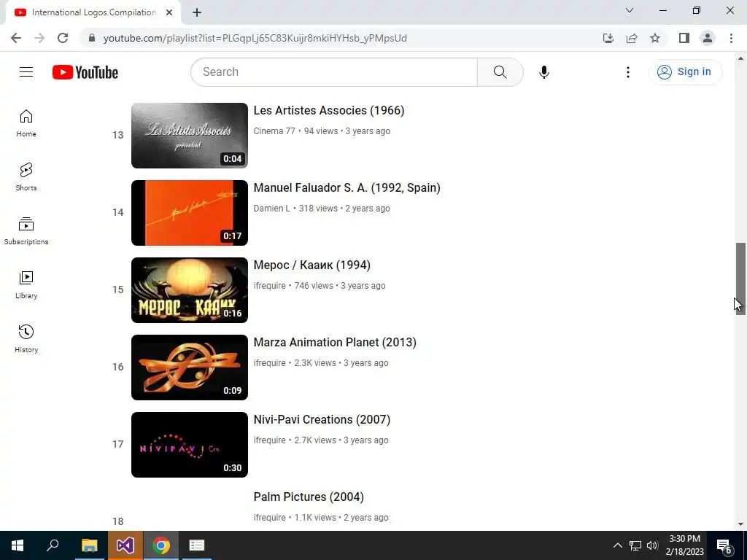View site information via the lock icon
747x560 pixels.
92,38
